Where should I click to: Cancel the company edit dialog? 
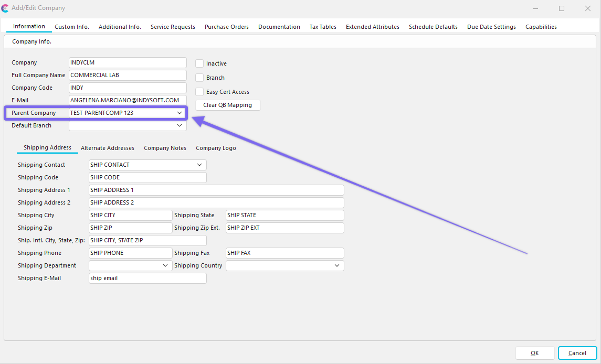(x=577, y=353)
